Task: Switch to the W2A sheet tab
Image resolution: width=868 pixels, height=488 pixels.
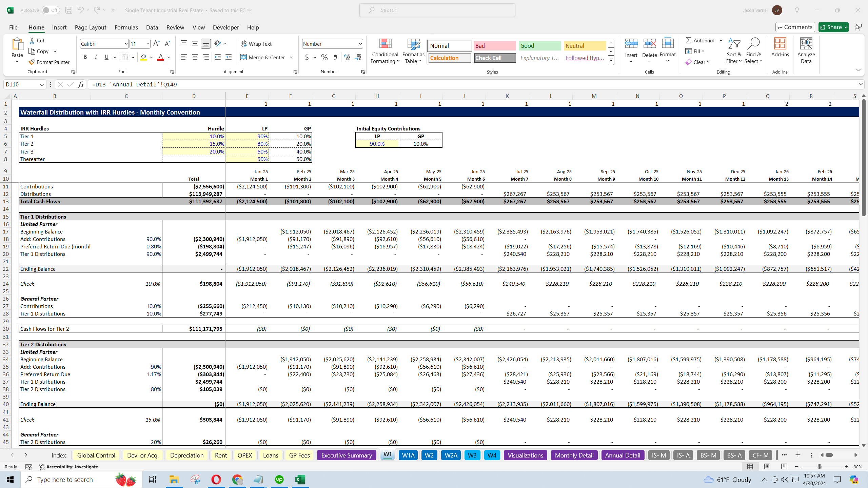Action: [x=451, y=455]
